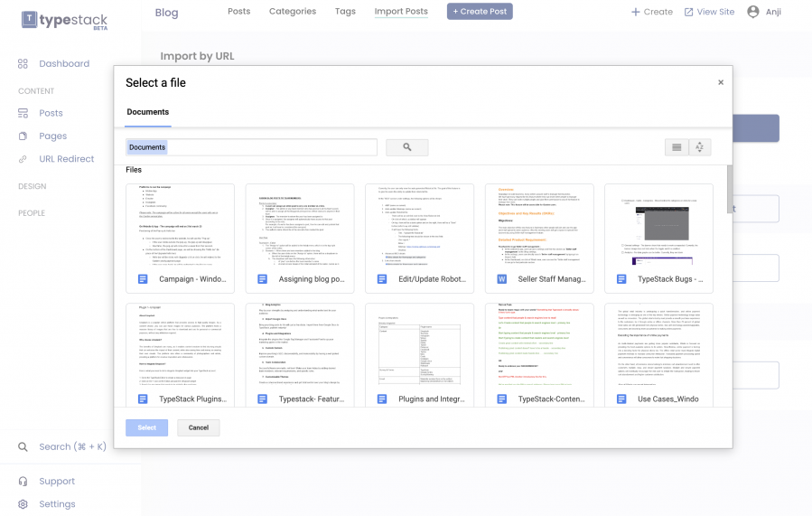Select the Seller Staff Manag... Word file
Viewport: 812px width, 516px height.
[539, 239]
